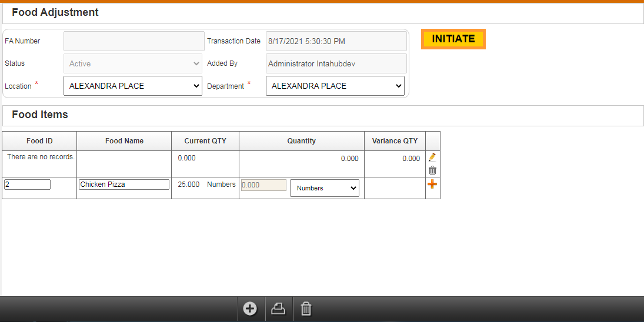Click the orange plus to add food item

(x=432, y=185)
